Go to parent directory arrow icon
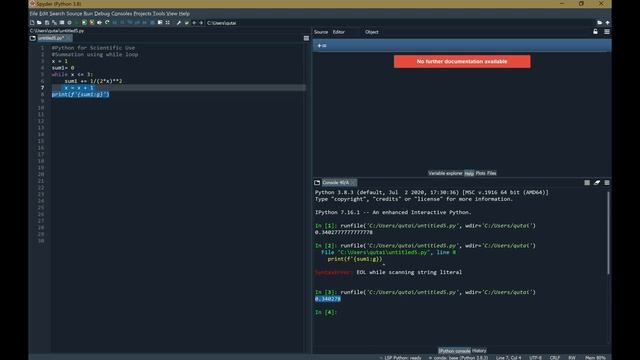 click(x=607, y=23)
